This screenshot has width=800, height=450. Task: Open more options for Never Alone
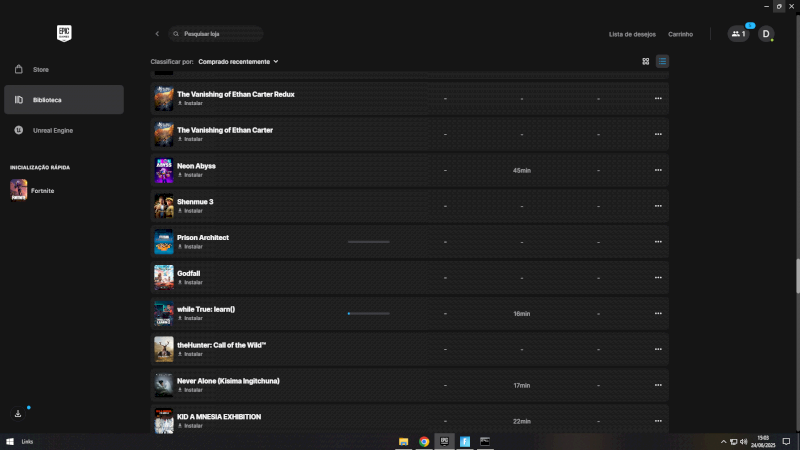658,385
